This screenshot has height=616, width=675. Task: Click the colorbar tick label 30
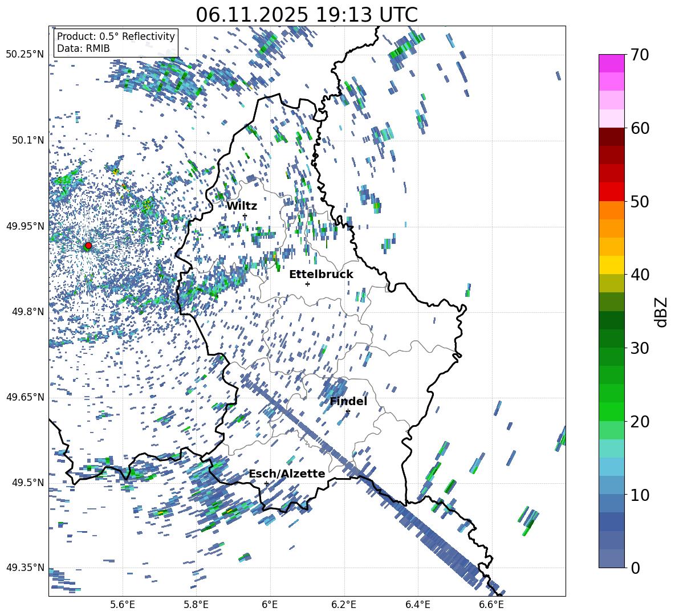click(x=640, y=348)
